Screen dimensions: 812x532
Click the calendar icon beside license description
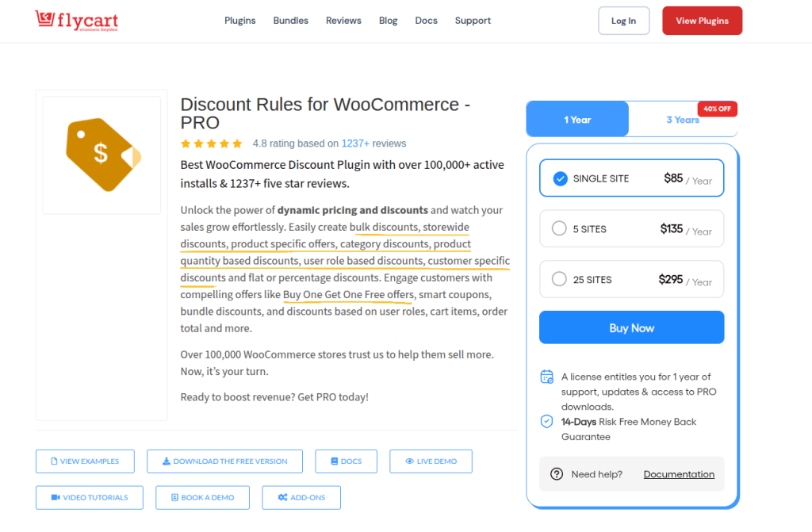click(545, 377)
